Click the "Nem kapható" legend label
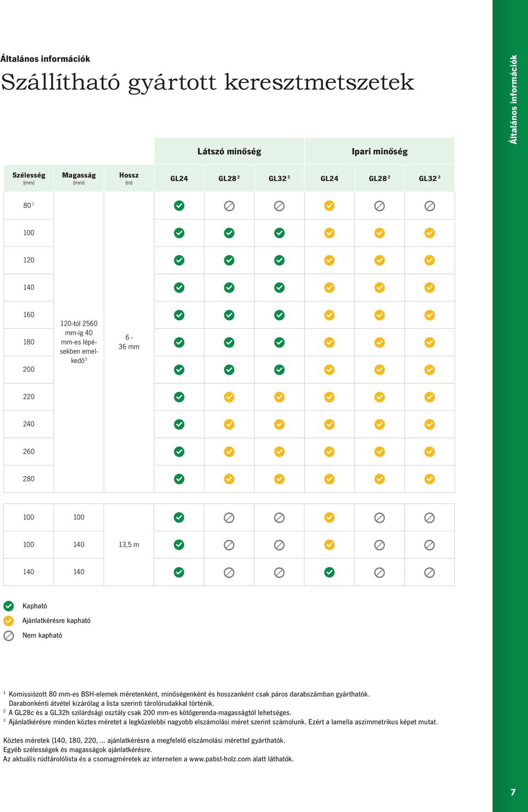Image resolution: width=528 pixels, height=812 pixels. click(42, 635)
